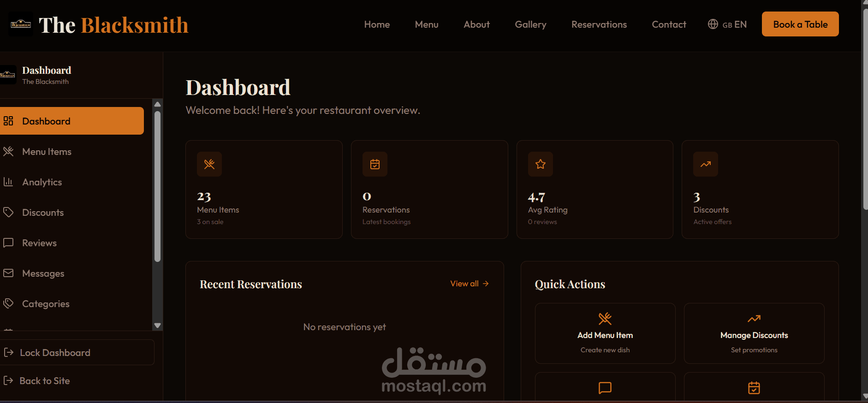Click the page scrollbar down arrow
Viewport: 868px width, 403px height.
click(865, 397)
